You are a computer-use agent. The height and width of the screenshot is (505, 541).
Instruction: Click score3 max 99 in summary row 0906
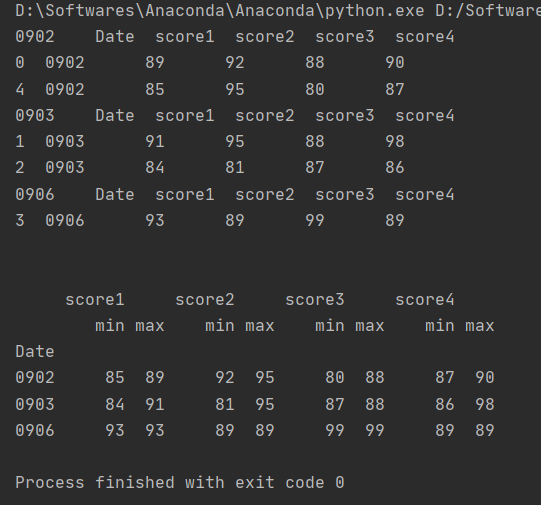pyautogui.click(x=375, y=430)
